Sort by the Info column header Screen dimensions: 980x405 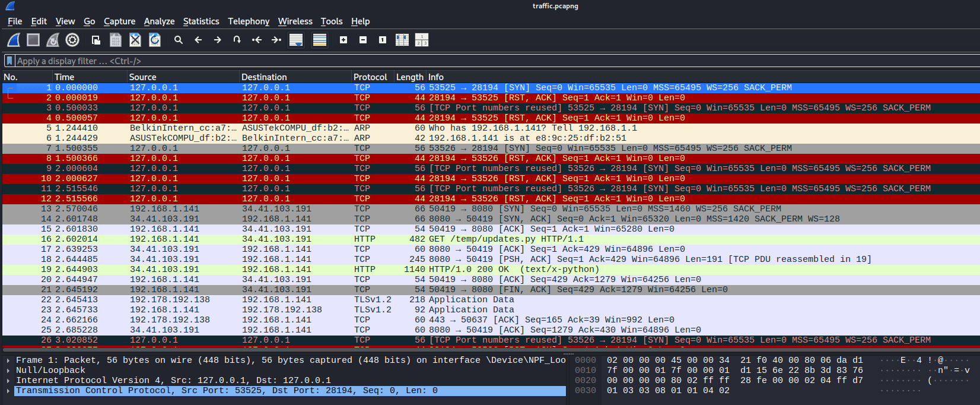point(703,77)
